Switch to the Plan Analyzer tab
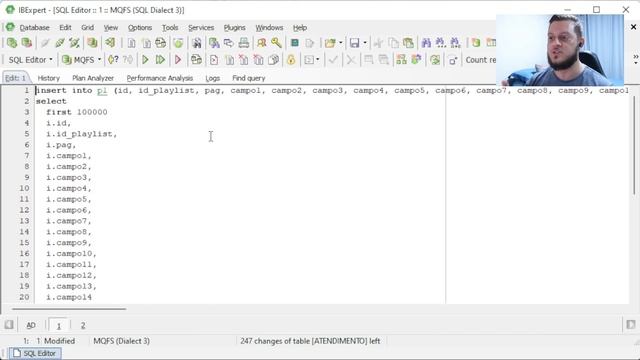640x360 pixels. point(93,78)
